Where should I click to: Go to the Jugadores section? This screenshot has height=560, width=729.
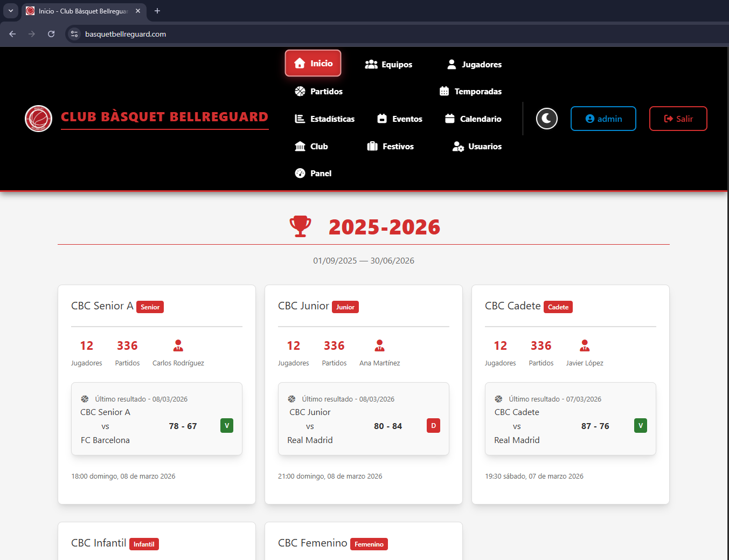click(x=474, y=64)
